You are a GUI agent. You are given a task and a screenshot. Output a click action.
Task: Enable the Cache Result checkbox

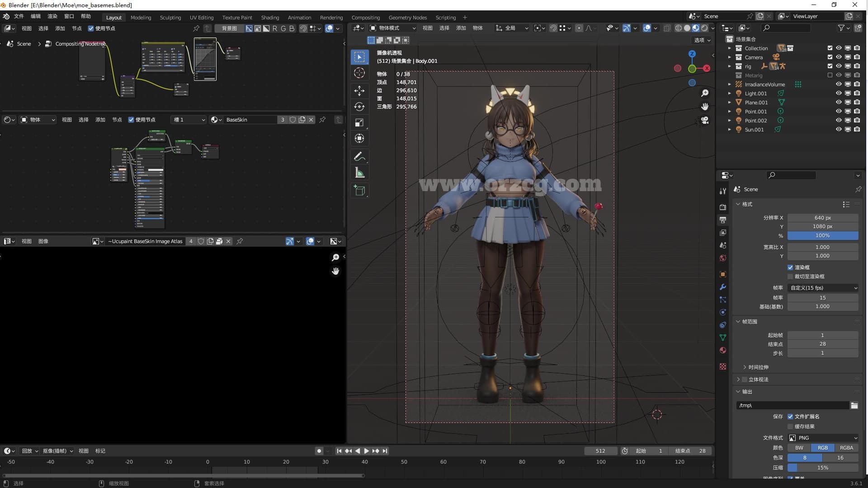pyautogui.click(x=790, y=427)
